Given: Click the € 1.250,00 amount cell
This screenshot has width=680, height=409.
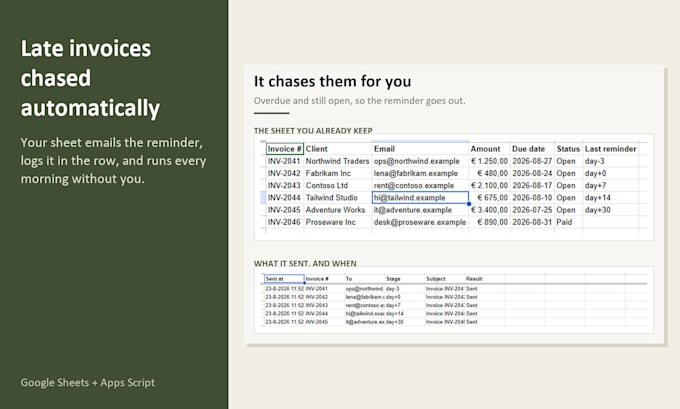Looking at the screenshot, I should click(489, 161).
